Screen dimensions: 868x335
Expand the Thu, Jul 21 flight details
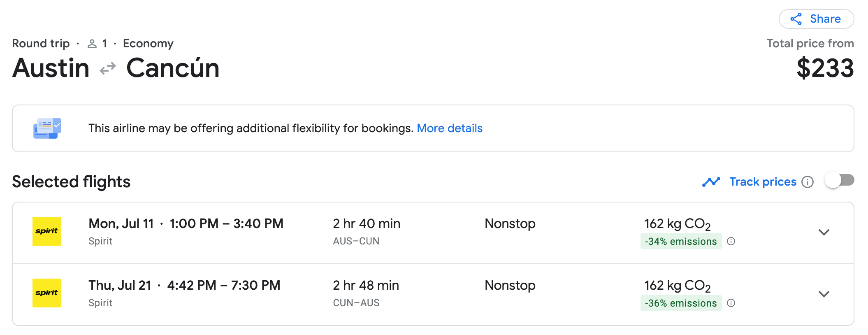(x=824, y=294)
